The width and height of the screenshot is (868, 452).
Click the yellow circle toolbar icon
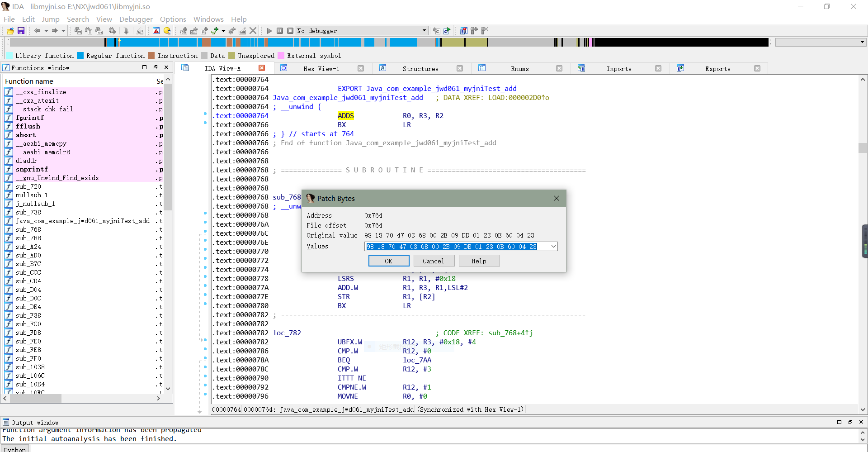(167, 31)
